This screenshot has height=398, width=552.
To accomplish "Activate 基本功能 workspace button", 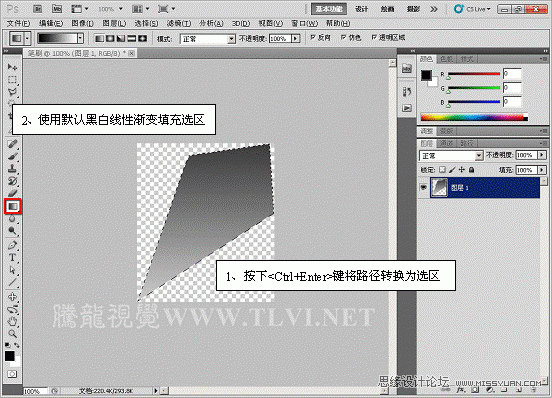I will 329,9.
